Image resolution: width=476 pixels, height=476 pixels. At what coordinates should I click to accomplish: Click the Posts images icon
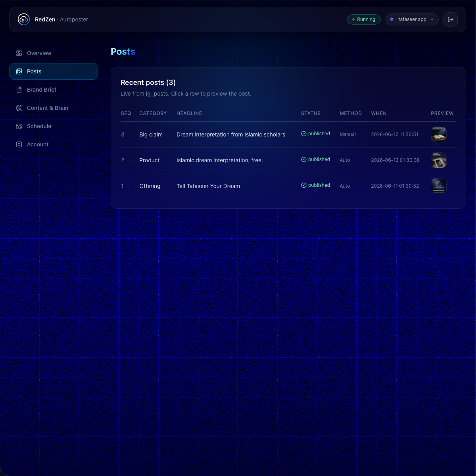[19, 71]
